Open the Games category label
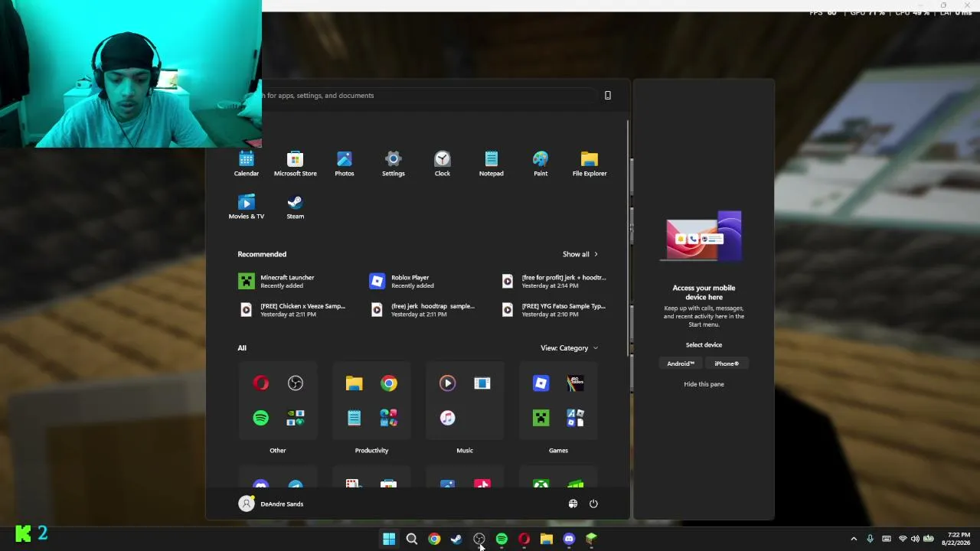This screenshot has width=980, height=551. click(x=558, y=451)
